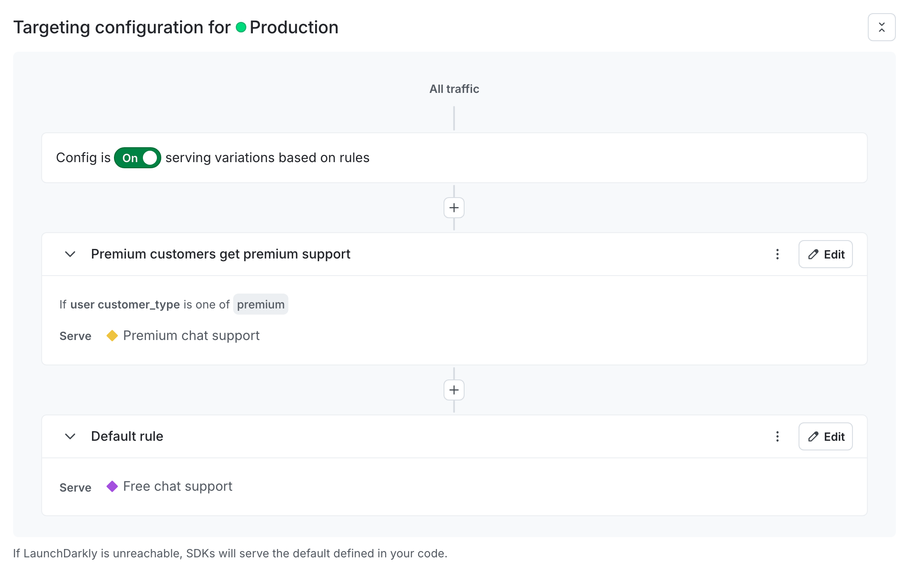Click 'user customer_type' attribute text
This screenshot has width=909, height=588.
[x=125, y=305]
